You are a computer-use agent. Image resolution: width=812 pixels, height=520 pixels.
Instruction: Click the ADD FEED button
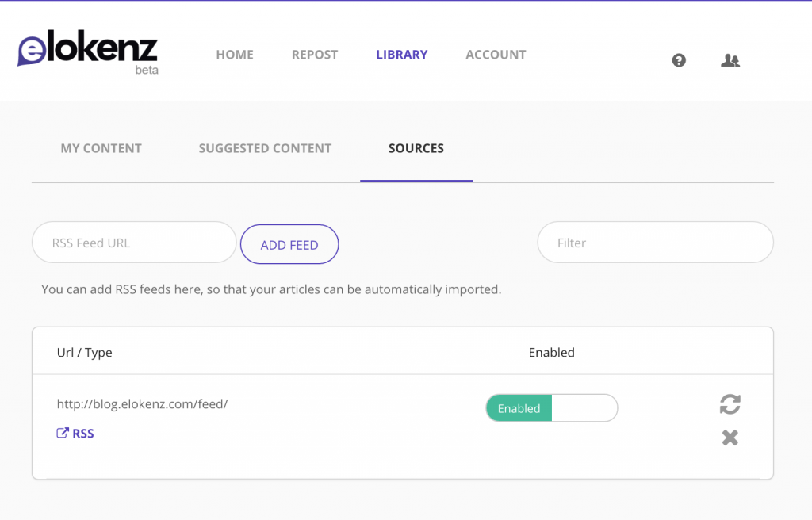289,244
